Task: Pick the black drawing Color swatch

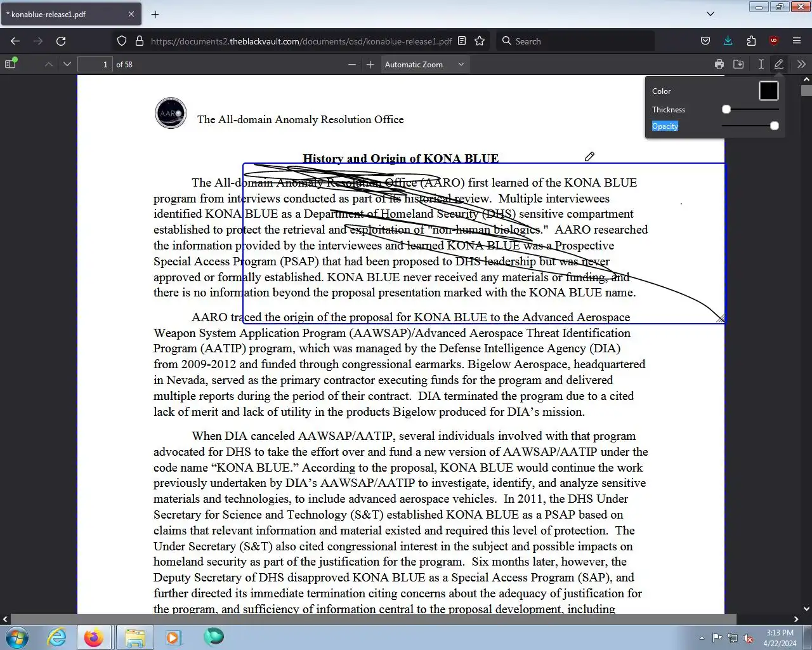Action: point(768,91)
